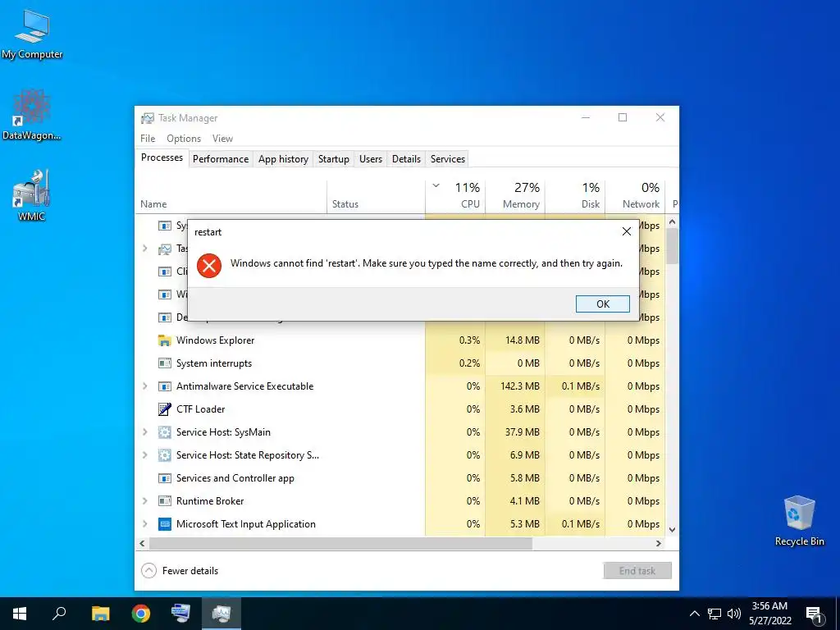Select the CTF Loader row name
The image size is (840, 630).
pos(200,409)
